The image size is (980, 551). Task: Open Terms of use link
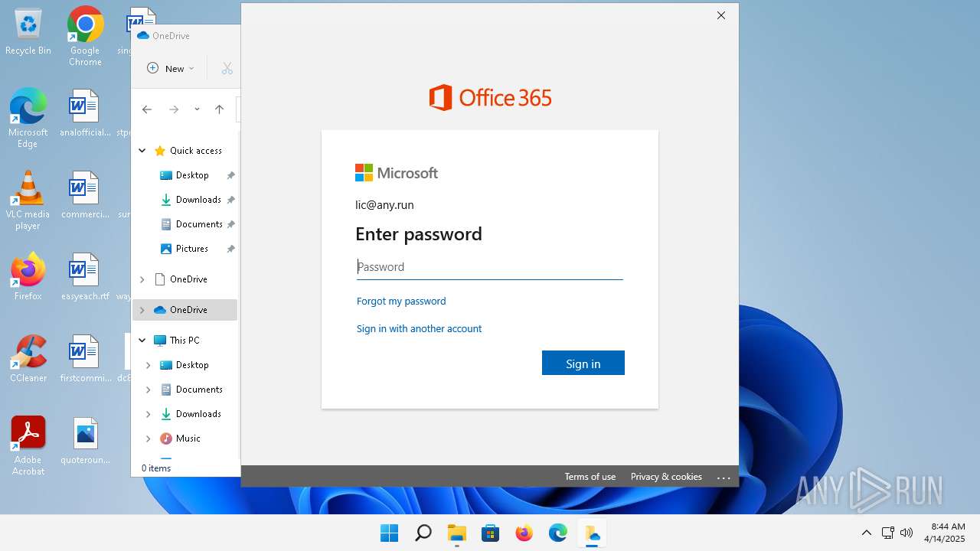[590, 477]
